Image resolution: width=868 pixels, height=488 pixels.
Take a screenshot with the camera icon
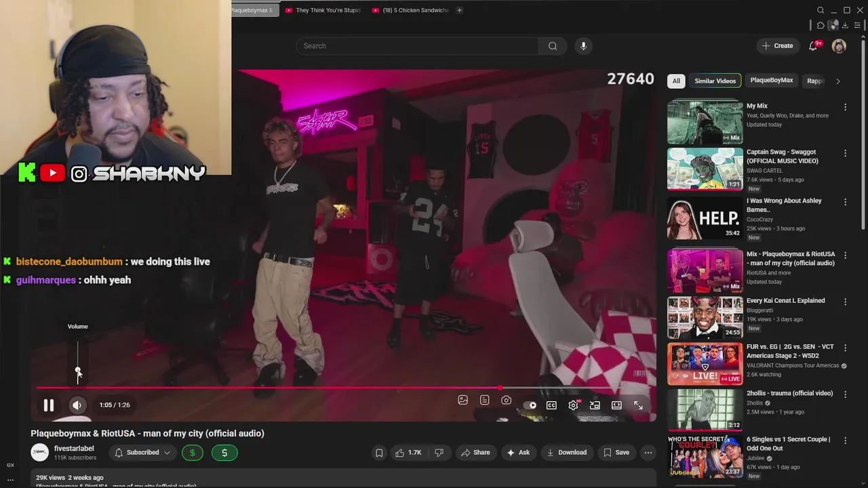click(506, 401)
